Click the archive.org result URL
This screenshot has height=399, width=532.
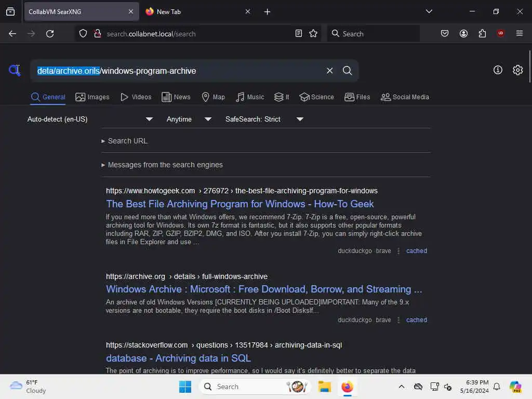coord(187,276)
